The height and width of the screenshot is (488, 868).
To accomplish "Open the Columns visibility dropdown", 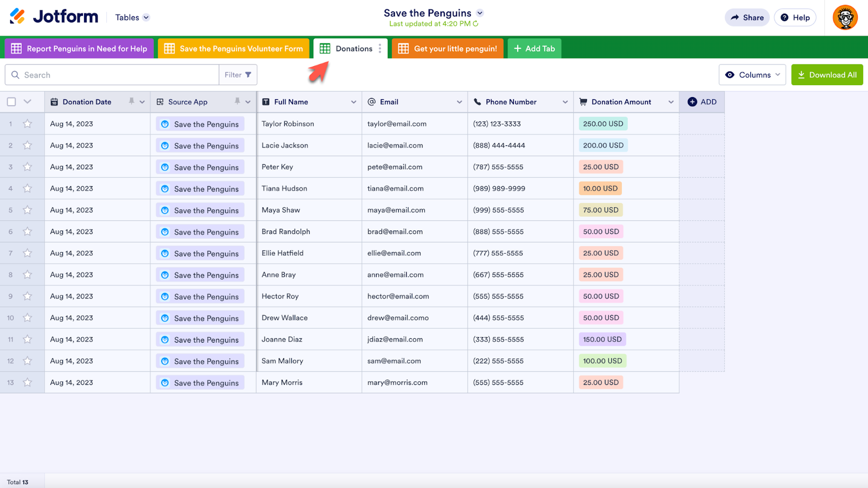I will pos(754,75).
